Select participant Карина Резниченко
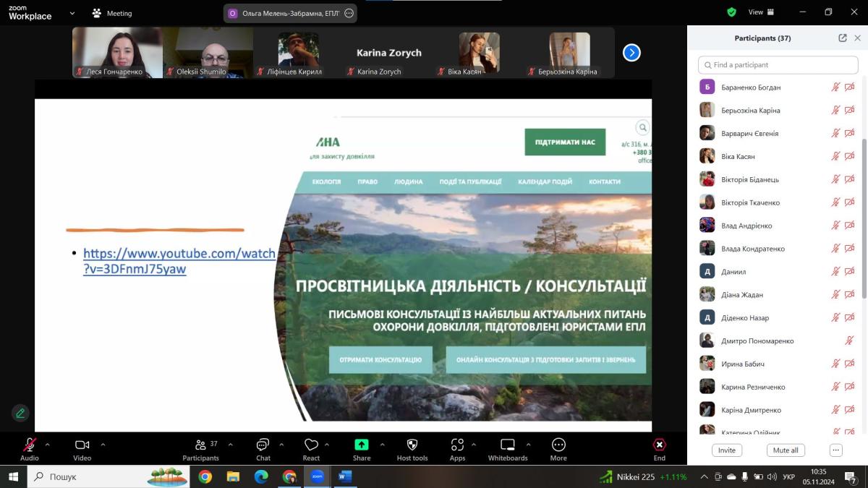 tap(778, 387)
